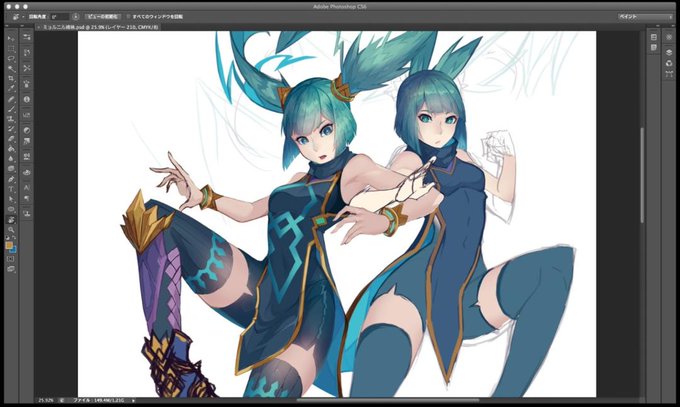Open the Character panel icon
The height and width of the screenshot is (407, 680).
26,187
